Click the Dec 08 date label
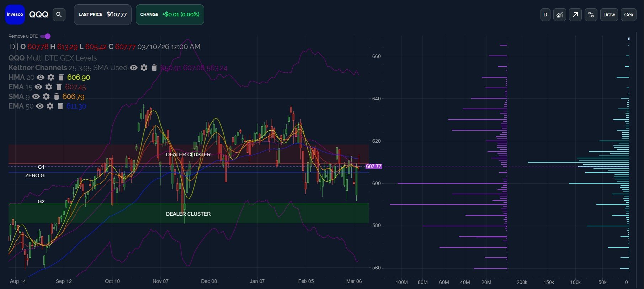 (209, 281)
